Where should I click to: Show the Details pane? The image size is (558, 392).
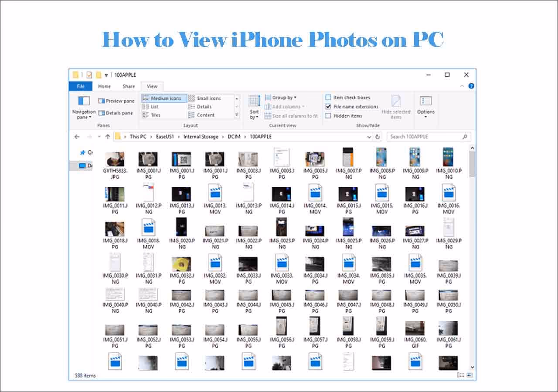[115, 113]
